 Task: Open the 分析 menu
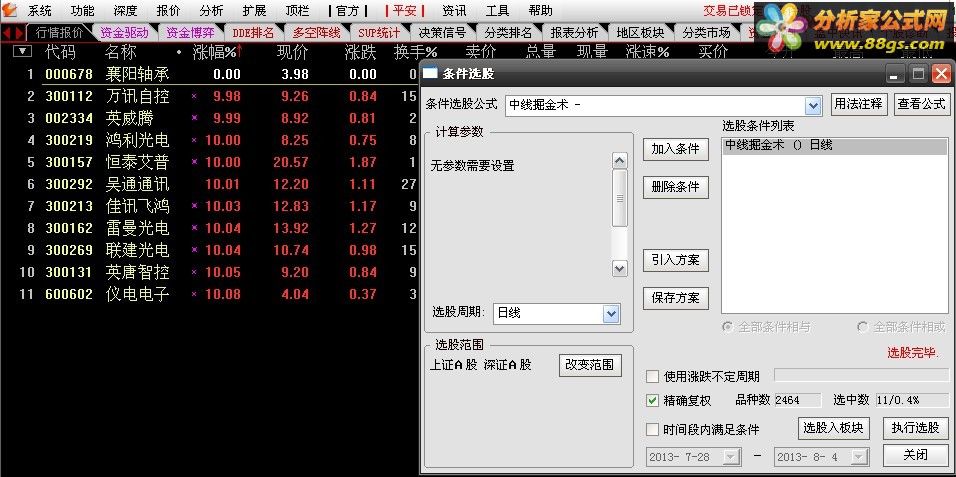211,10
